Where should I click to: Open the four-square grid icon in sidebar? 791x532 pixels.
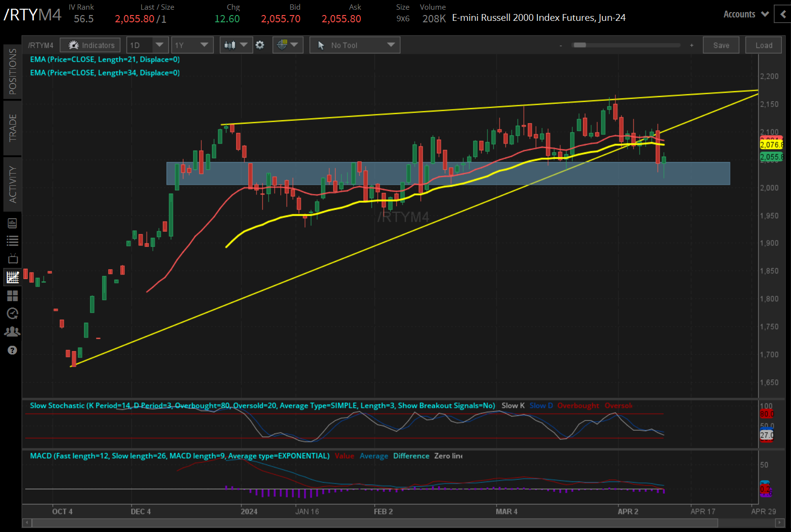click(12, 296)
